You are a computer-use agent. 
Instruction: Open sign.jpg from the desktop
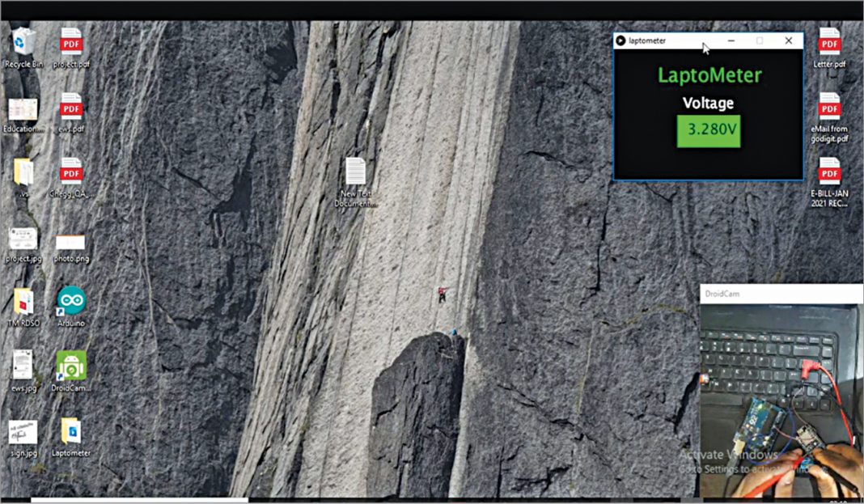click(23, 433)
